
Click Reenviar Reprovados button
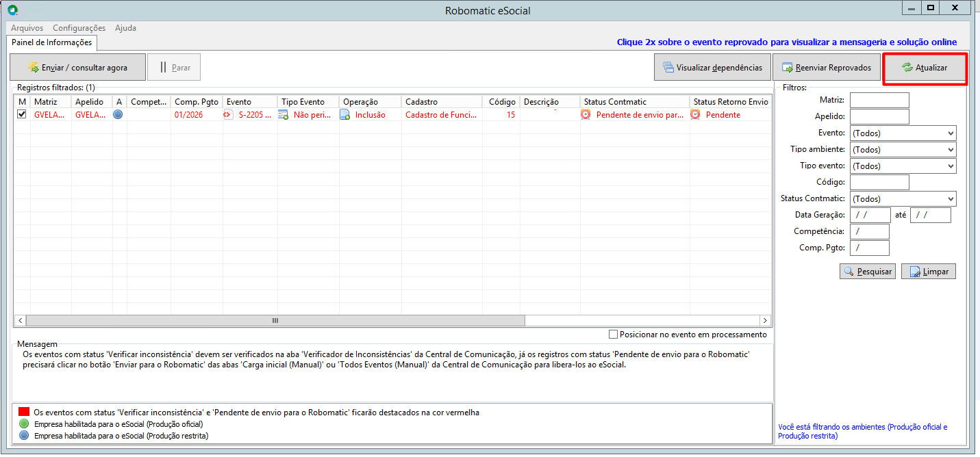coord(827,68)
